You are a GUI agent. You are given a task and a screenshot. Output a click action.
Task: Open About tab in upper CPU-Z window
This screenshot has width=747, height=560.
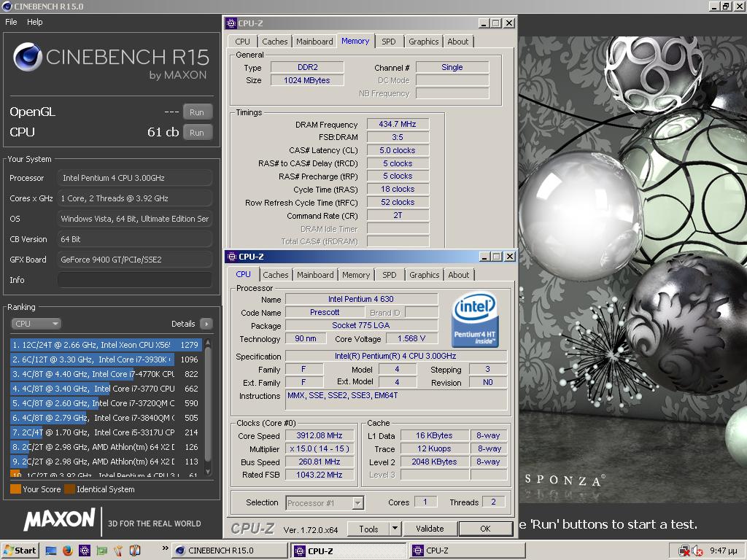tap(458, 42)
